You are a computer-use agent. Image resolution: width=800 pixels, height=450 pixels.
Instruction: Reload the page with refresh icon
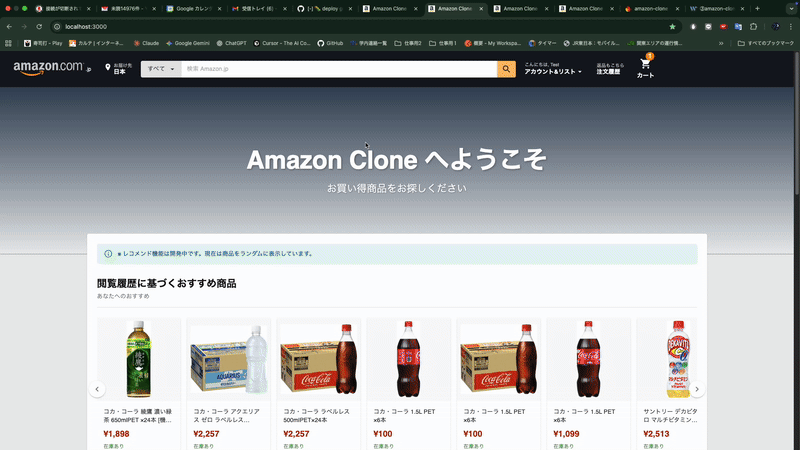[39, 27]
